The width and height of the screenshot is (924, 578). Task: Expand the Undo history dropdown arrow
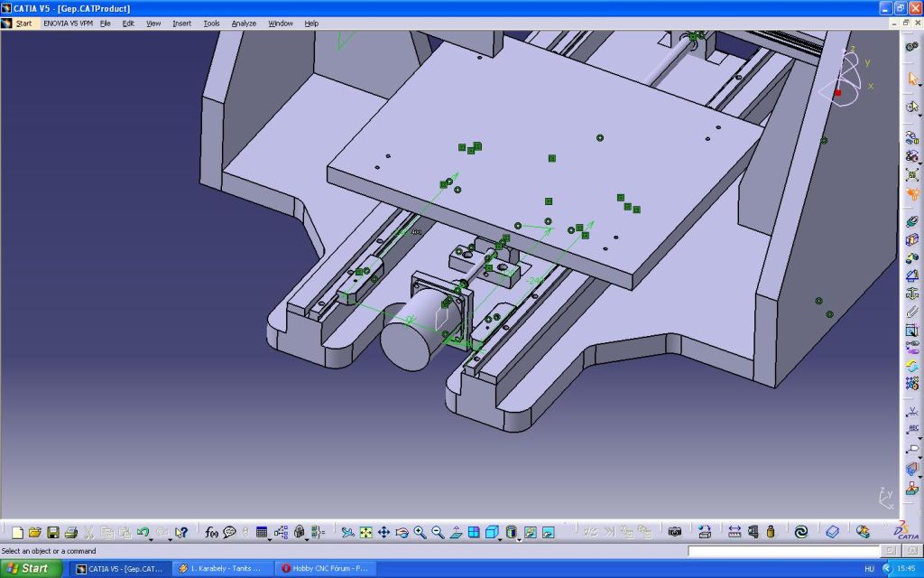tap(152, 538)
